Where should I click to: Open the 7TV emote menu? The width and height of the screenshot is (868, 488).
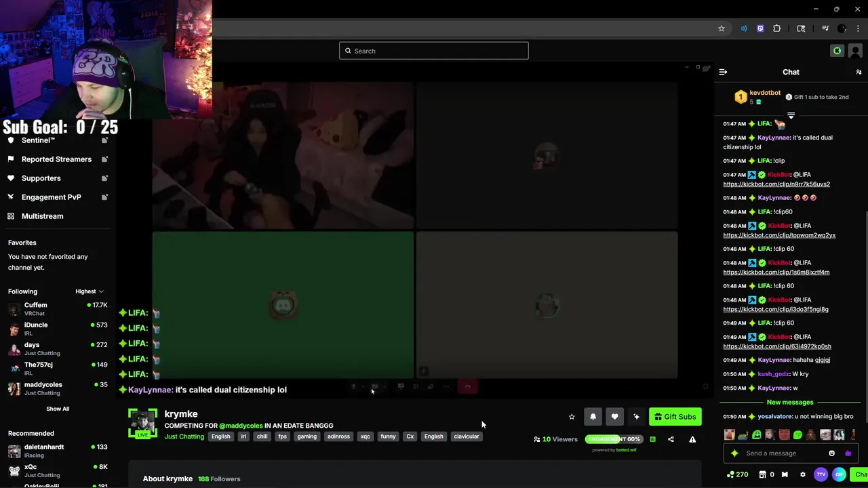pos(821,474)
